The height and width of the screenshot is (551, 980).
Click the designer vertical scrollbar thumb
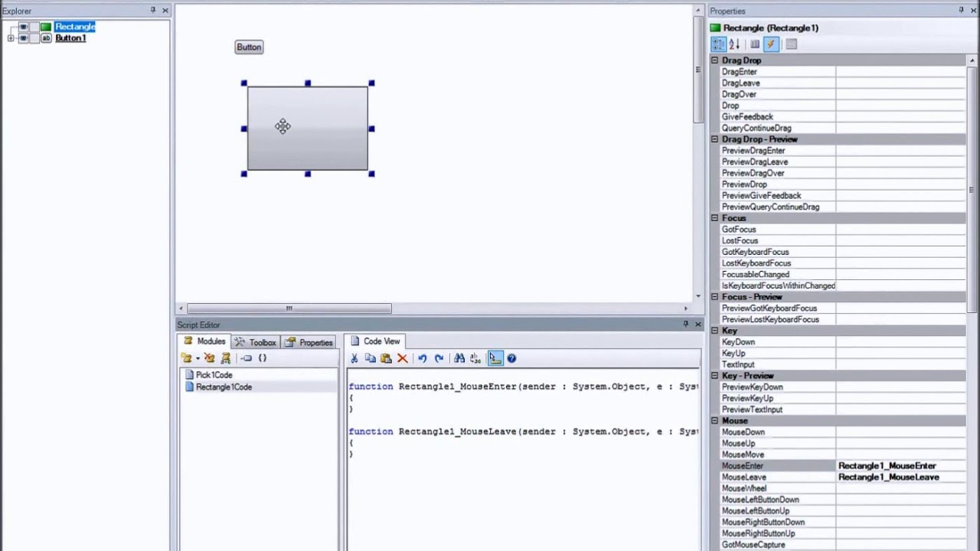[698, 69]
